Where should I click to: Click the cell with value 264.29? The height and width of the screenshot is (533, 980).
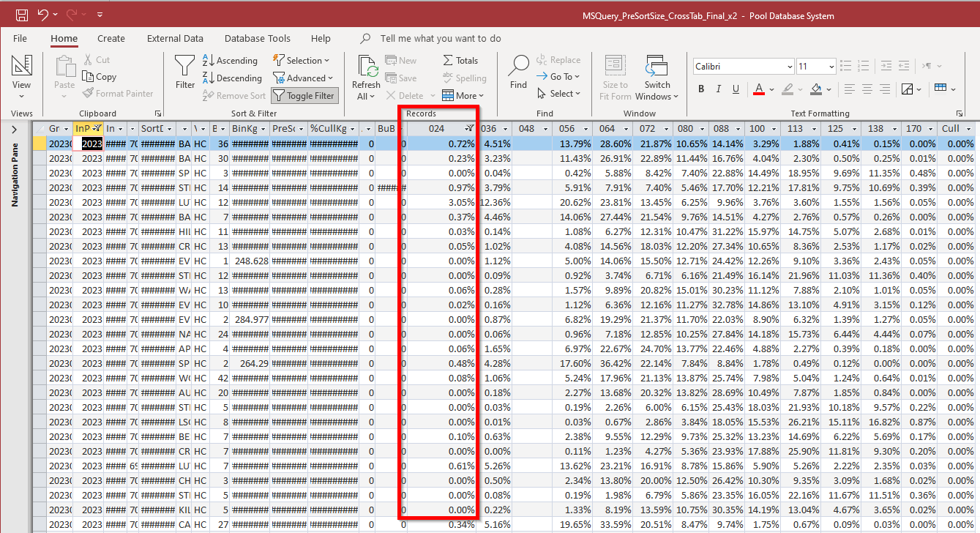point(250,363)
